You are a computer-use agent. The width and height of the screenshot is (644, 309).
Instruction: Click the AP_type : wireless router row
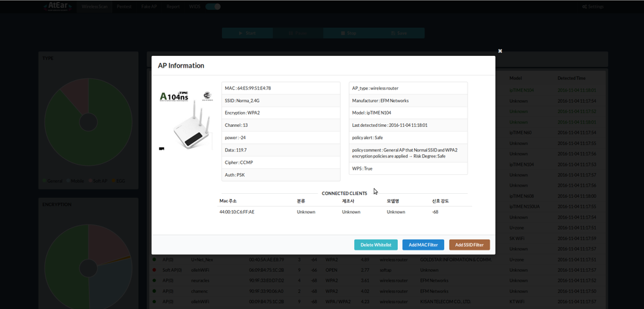408,88
